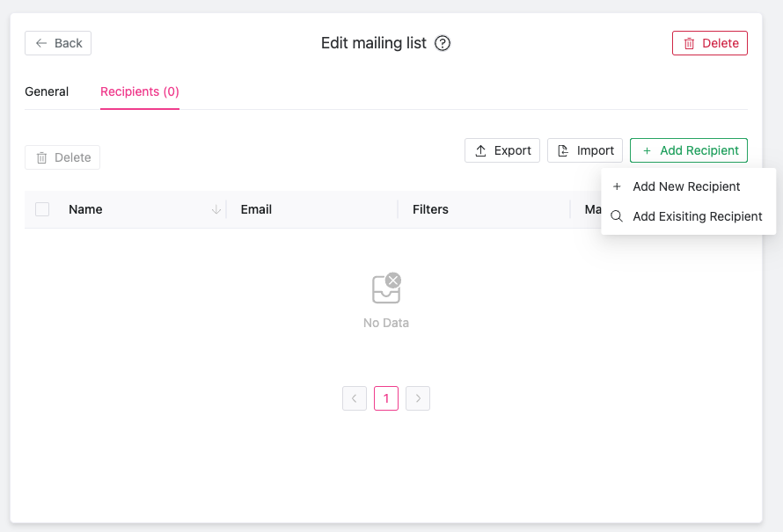783x532 pixels.
Task: Click the disabled grey Delete recipients button
Action: (x=62, y=157)
